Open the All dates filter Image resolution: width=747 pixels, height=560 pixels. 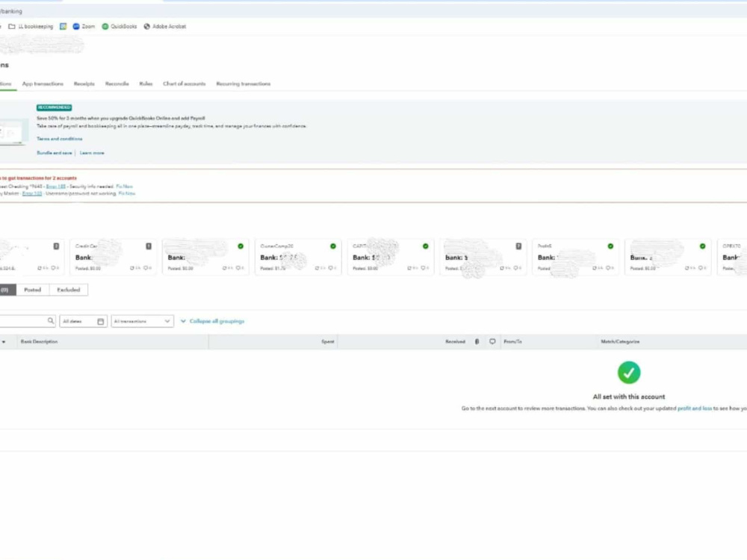click(84, 321)
